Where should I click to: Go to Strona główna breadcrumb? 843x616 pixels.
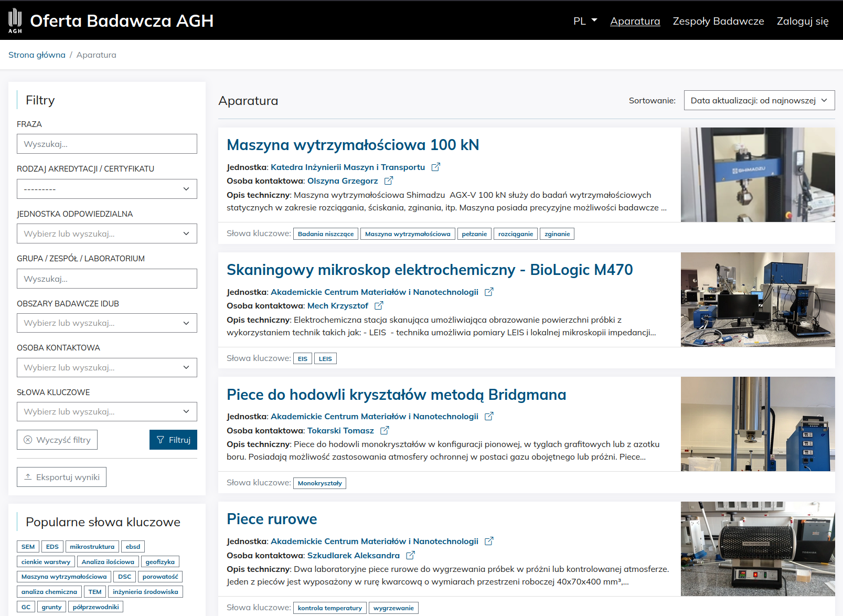pos(37,55)
